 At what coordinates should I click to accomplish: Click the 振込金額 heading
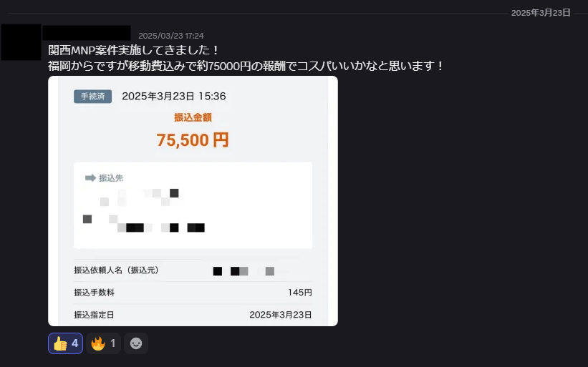tap(193, 117)
